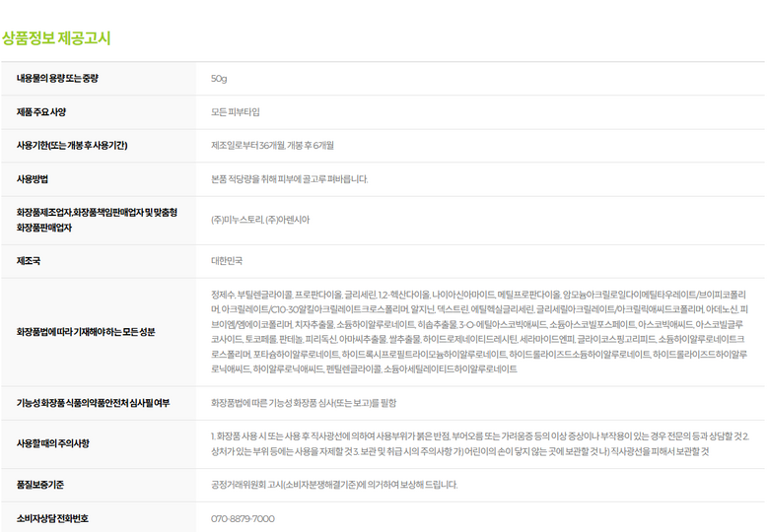Click the 상품정보 제공고시 heading
The image size is (768, 532).
point(56,38)
